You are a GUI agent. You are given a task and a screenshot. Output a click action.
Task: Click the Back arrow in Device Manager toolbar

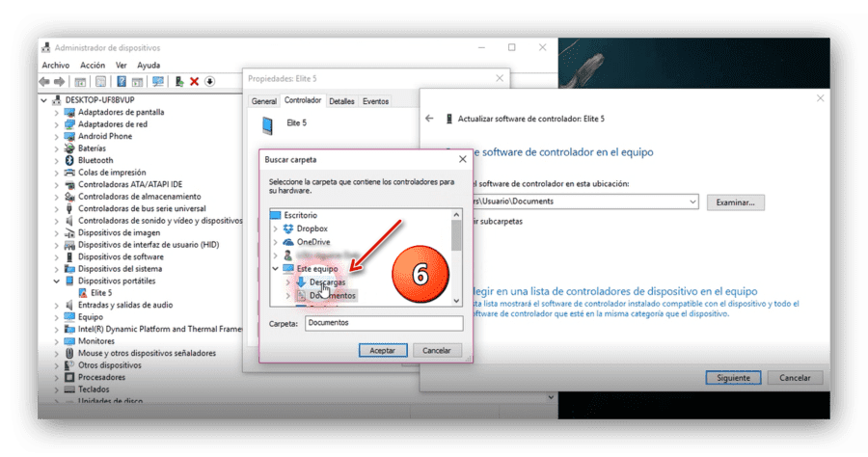pyautogui.click(x=44, y=82)
